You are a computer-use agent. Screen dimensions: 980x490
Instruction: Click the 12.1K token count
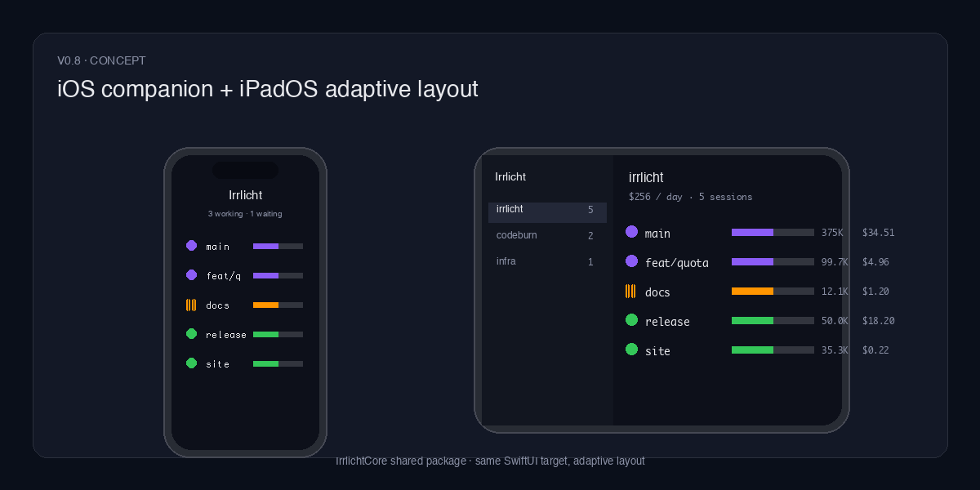click(835, 292)
